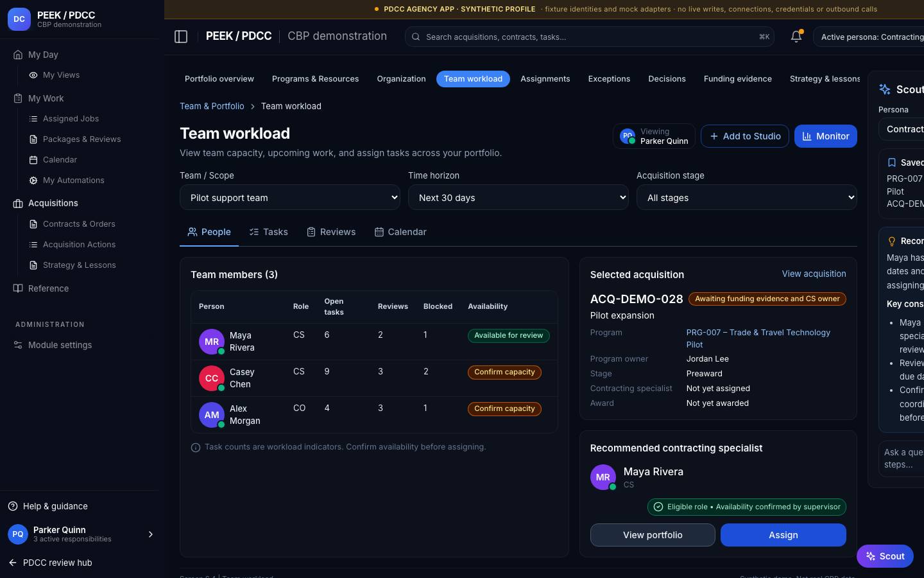Viewport: 924px width, 578px height.
Task: Click the Reference book icon
Action: (18, 288)
